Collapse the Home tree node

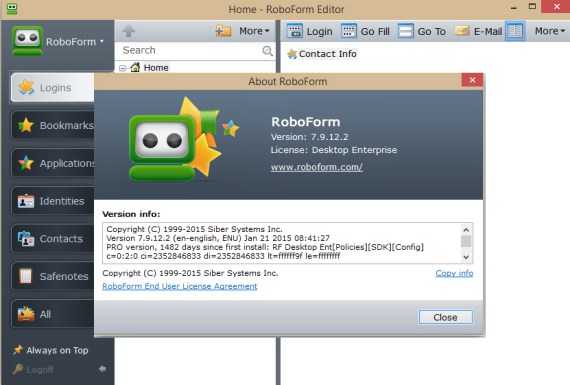point(123,68)
